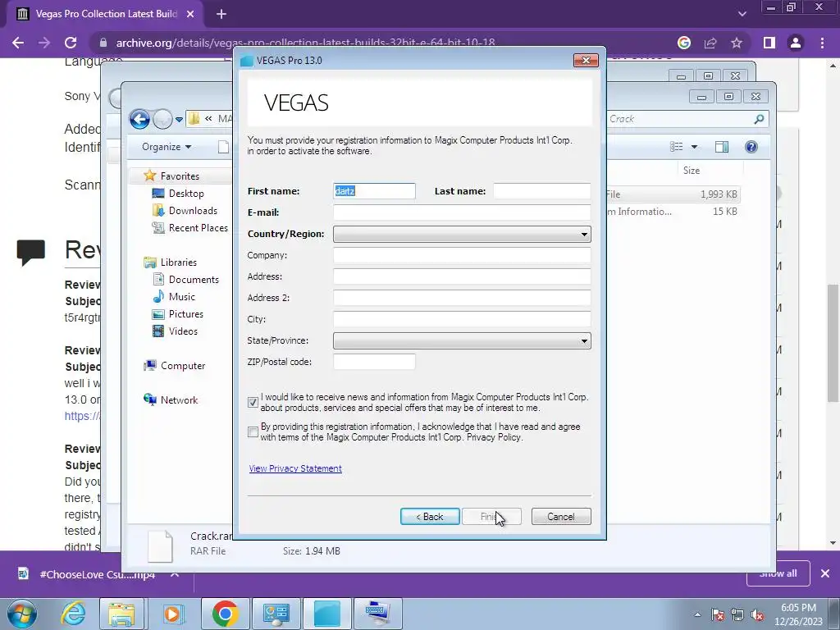Click the E-mail input field

[x=462, y=212]
